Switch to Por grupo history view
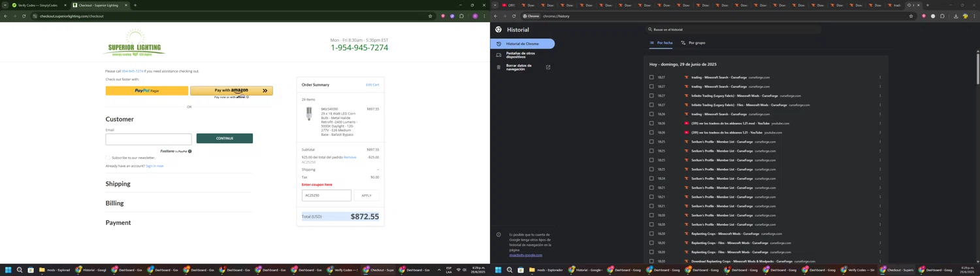 693,43
